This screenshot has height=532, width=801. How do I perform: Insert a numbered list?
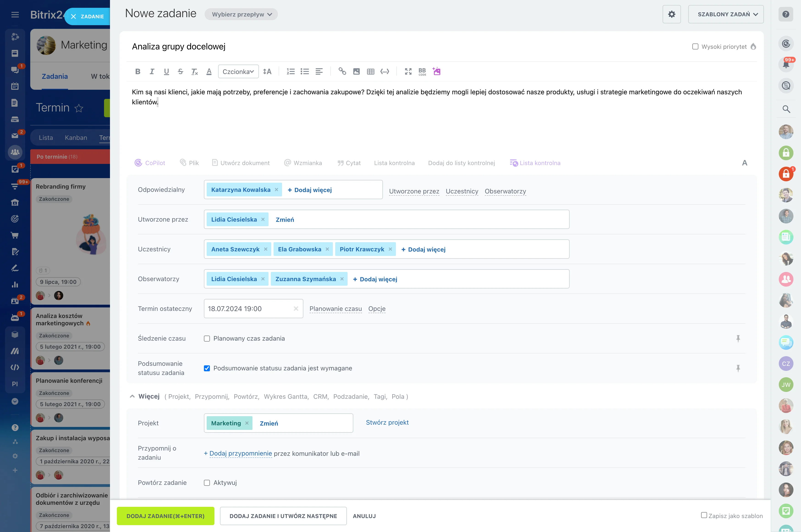tap(291, 72)
